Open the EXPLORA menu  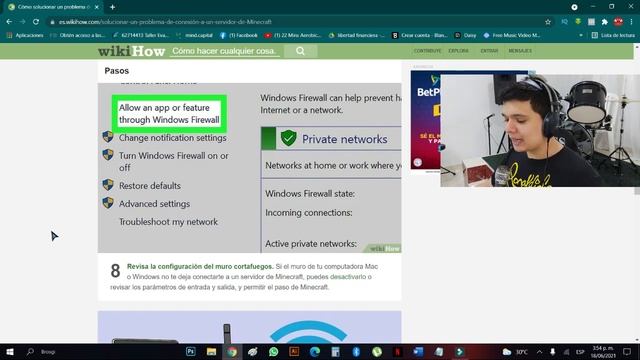[x=458, y=51]
